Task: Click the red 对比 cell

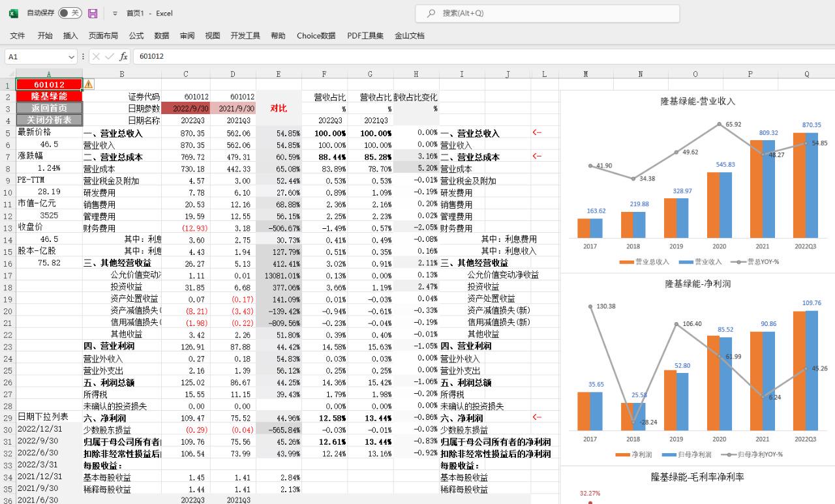Action: click(279, 108)
